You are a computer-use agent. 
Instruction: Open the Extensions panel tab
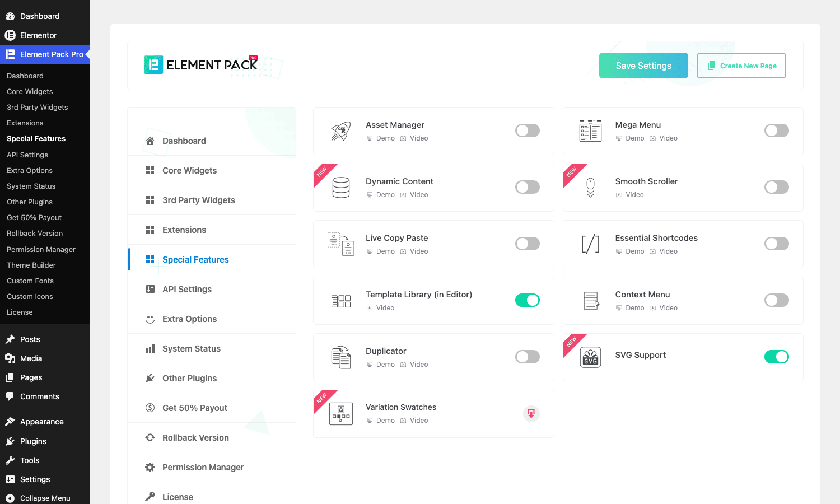[x=212, y=230]
